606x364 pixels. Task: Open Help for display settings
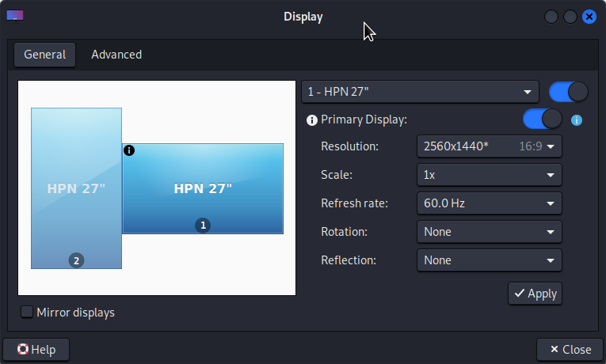click(x=36, y=349)
